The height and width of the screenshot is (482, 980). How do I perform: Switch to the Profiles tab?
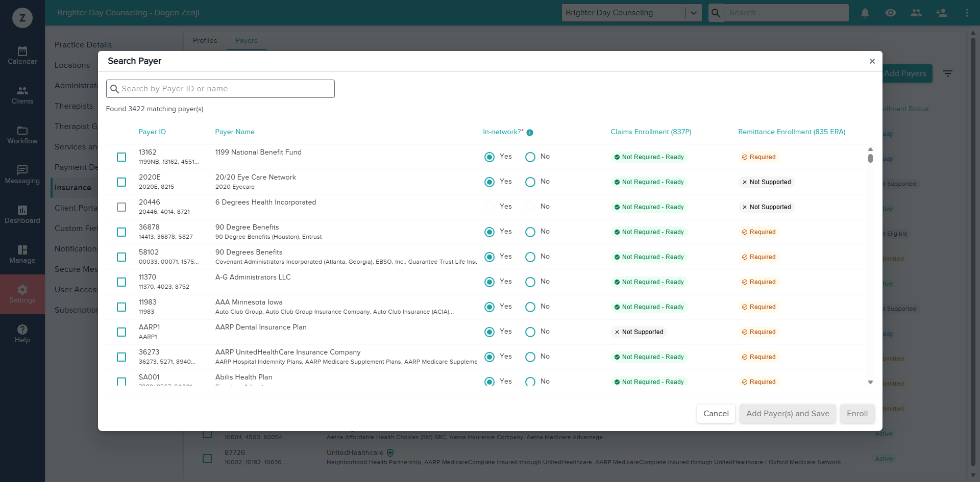pyautogui.click(x=205, y=40)
